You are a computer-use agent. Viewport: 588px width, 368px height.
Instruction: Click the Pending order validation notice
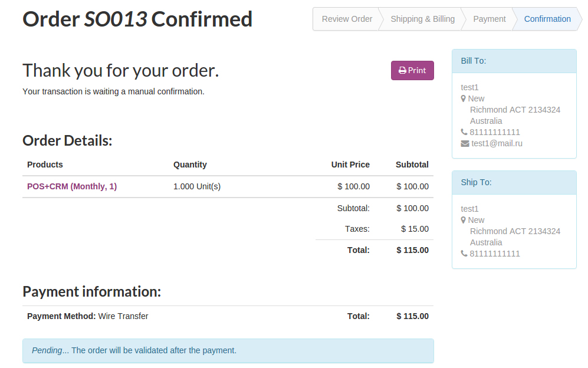[228, 350]
